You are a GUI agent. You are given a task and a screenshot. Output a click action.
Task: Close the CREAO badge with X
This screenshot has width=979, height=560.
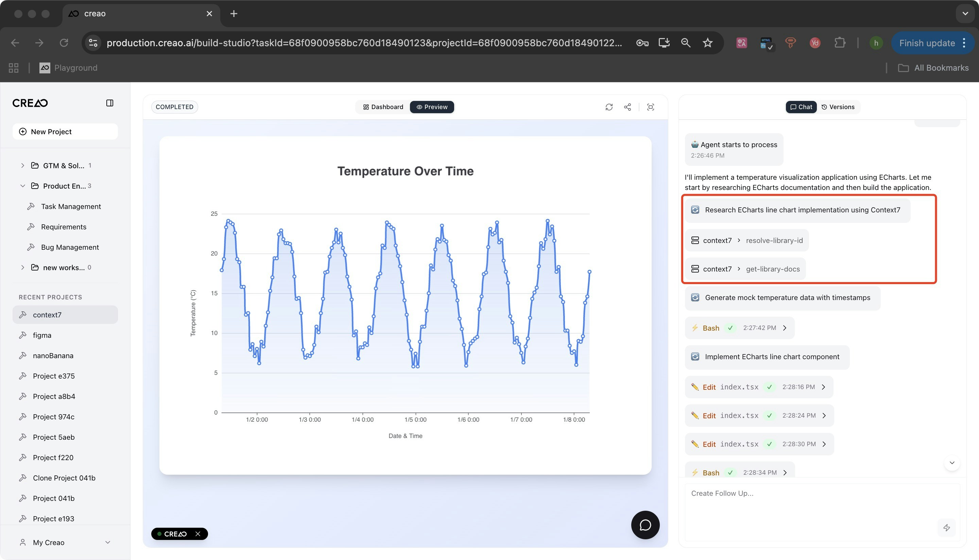[x=198, y=534]
